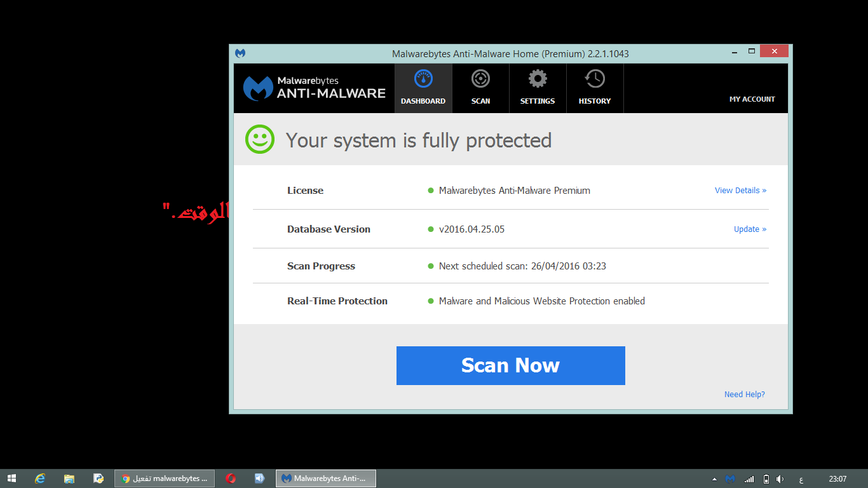868x488 pixels.
Task: Close the Malwarebytes window
Action: pos(774,51)
